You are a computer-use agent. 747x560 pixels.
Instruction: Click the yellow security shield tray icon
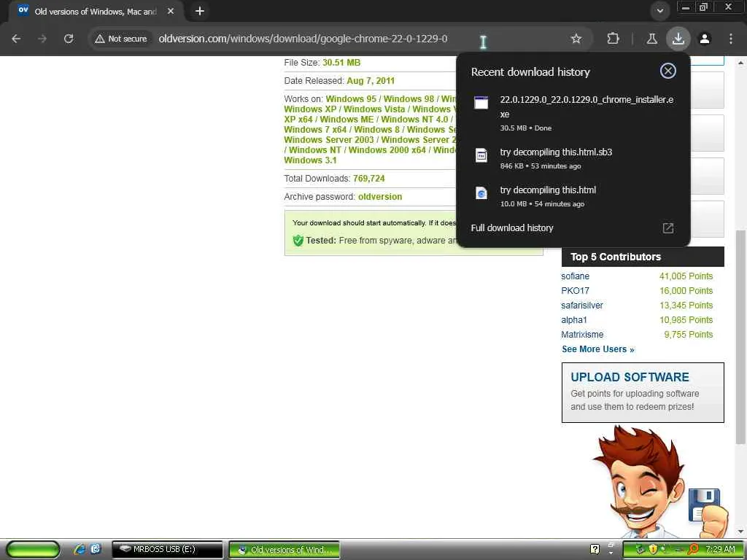point(653,550)
